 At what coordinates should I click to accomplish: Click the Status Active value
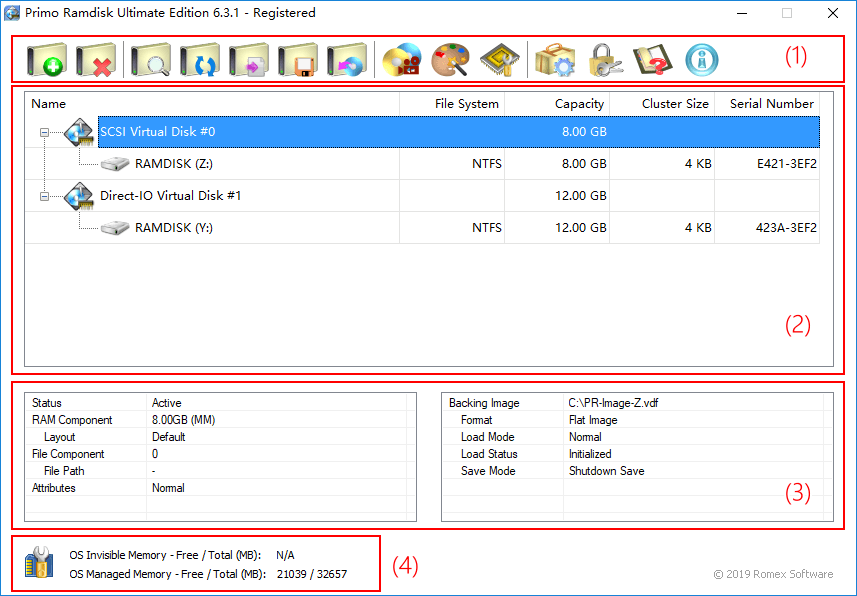point(167,403)
